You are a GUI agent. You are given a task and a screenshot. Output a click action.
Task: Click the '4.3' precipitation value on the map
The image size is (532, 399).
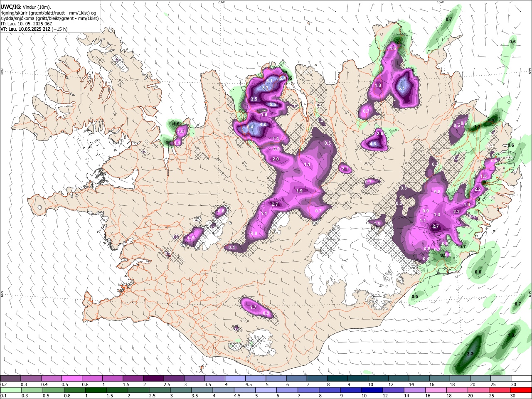tap(263, 124)
